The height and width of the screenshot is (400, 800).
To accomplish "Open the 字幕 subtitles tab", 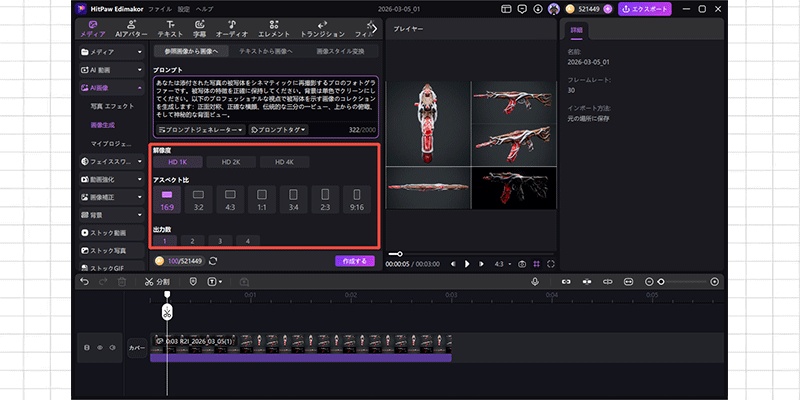I will (199, 29).
